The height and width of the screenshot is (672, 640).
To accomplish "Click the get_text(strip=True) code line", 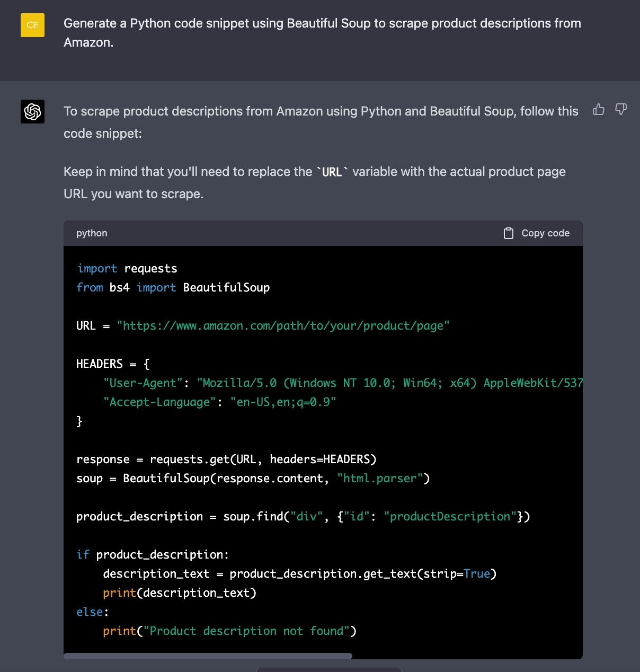I will pyautogui.click(x=299, y=574).
